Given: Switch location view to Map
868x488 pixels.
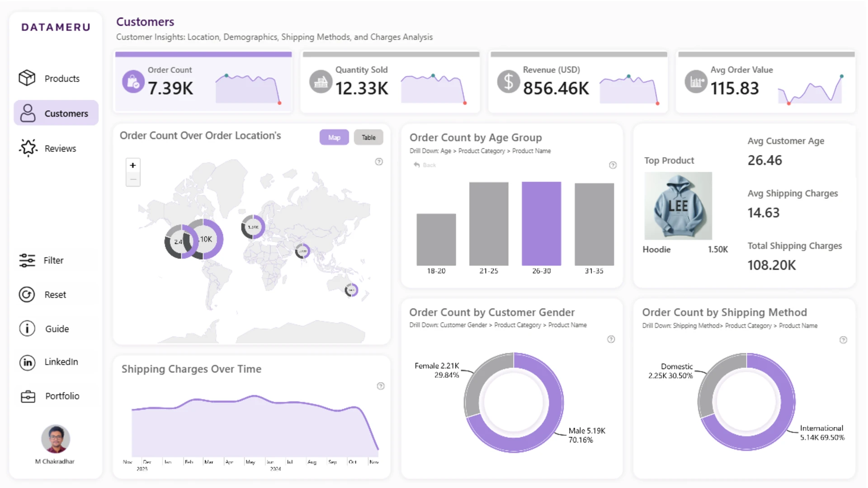Looking at the screenshot, I should (x=334, y=137).
